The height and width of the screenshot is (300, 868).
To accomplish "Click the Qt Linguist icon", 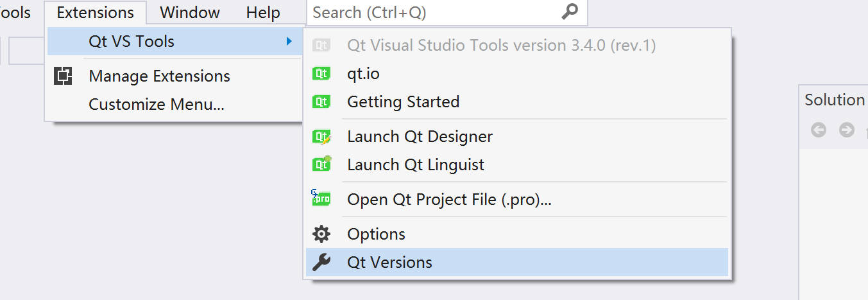I will (x=321, y=164).
